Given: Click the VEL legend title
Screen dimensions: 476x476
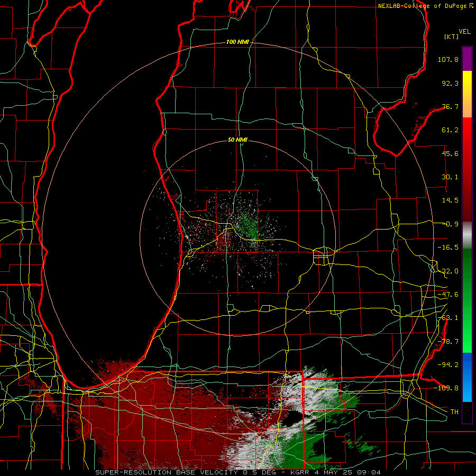Looking at the screenshot, I should pyautogui.click(x=464, y=32).
